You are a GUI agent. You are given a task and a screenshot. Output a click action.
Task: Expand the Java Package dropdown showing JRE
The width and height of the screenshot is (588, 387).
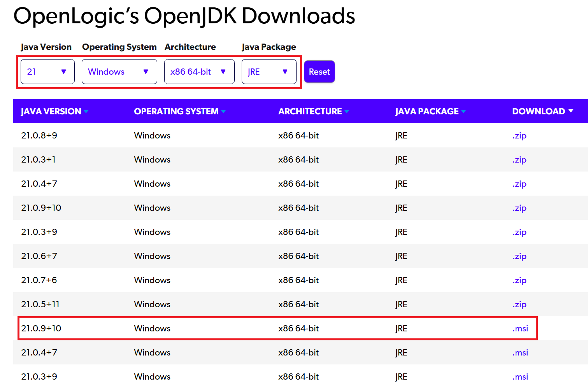pos(269,72)
